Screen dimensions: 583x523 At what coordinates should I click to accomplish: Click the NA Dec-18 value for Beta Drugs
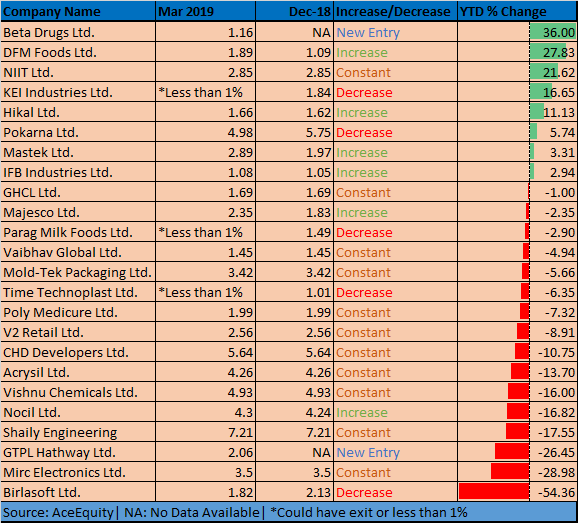pos(322,33)
